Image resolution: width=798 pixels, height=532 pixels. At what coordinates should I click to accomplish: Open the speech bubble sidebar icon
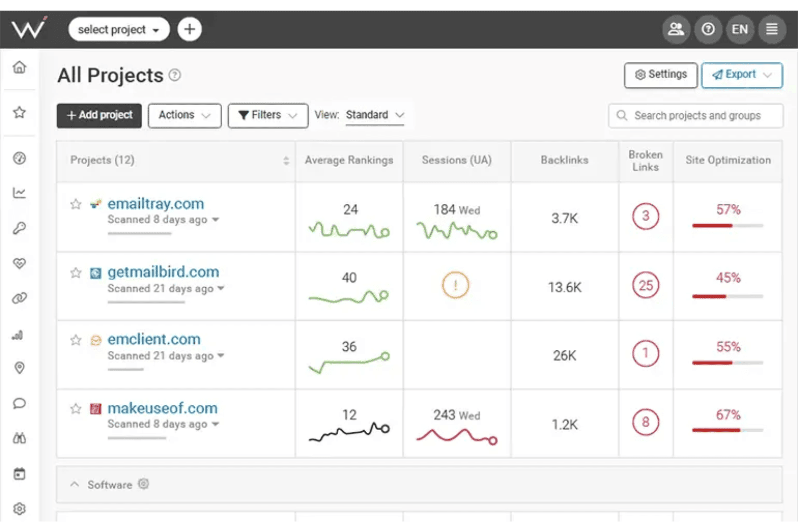[19, 403]
